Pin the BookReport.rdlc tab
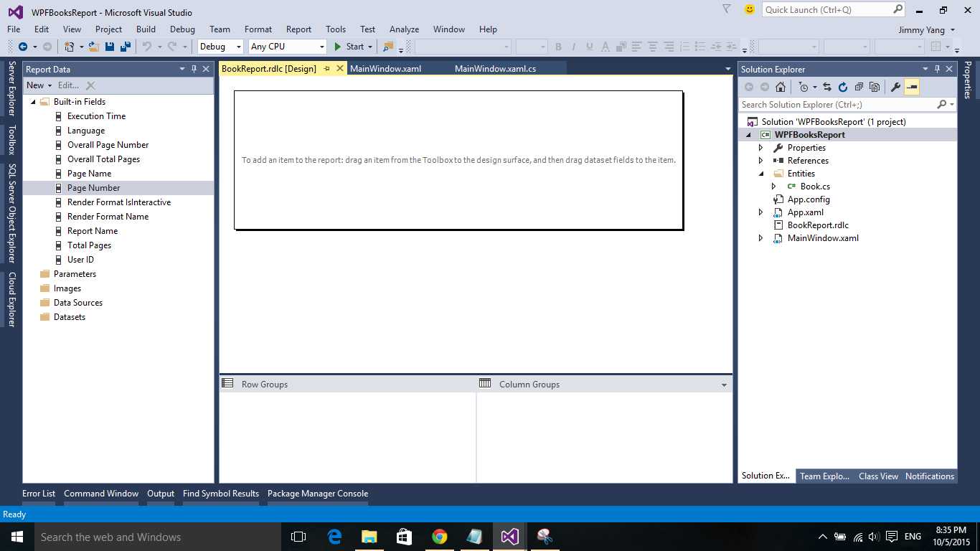 click(x=326, y=69)
